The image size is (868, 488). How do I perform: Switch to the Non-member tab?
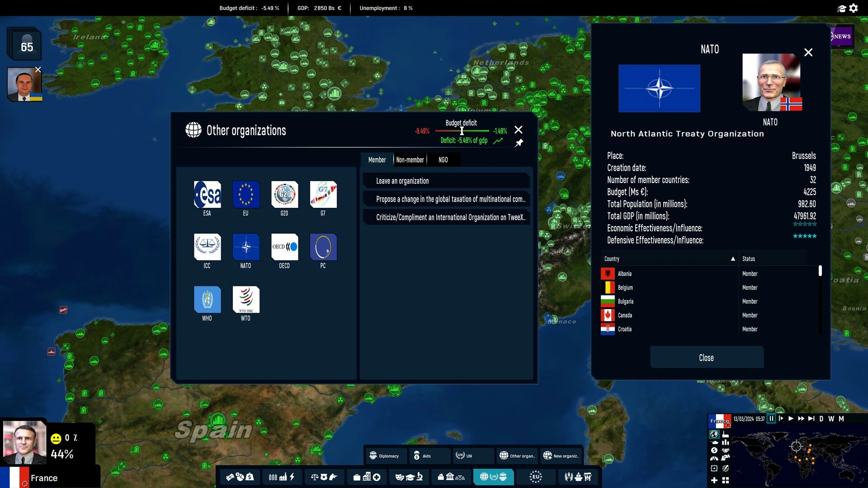410,159
